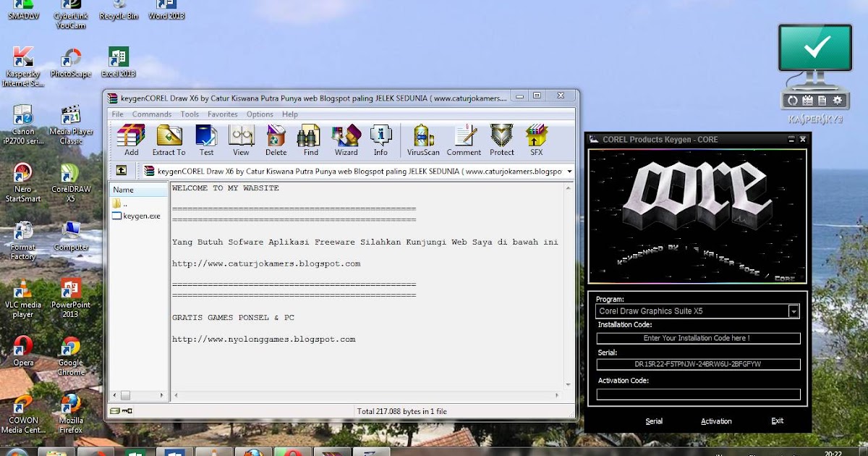Viewport: 868px width, 456px height.
Task: Click the Info toolbar icon
Action: (380, 140)
